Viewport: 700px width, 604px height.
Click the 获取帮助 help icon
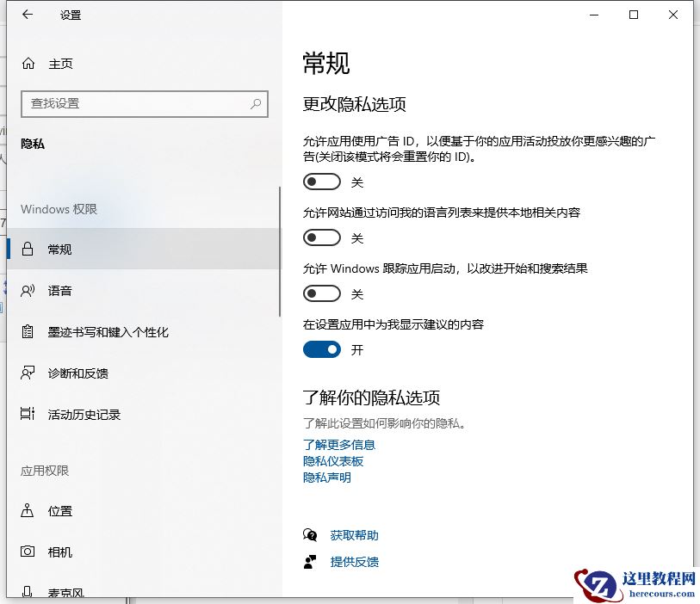click(x=310, y=534)
